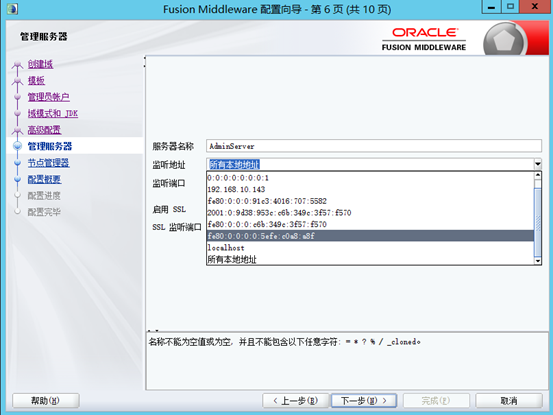Click the wizard window icon in title bar
Screen dimensions: 553x415
point(12,9)
